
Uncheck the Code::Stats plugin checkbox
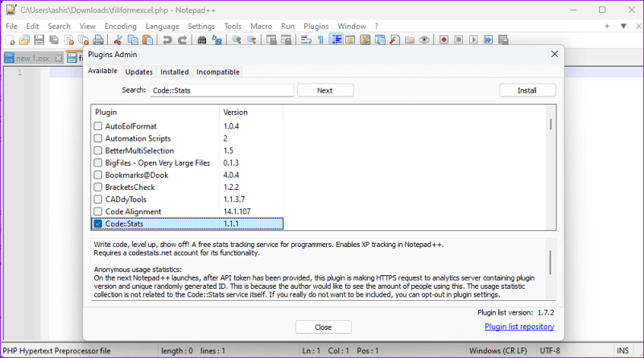coord(97,224)
